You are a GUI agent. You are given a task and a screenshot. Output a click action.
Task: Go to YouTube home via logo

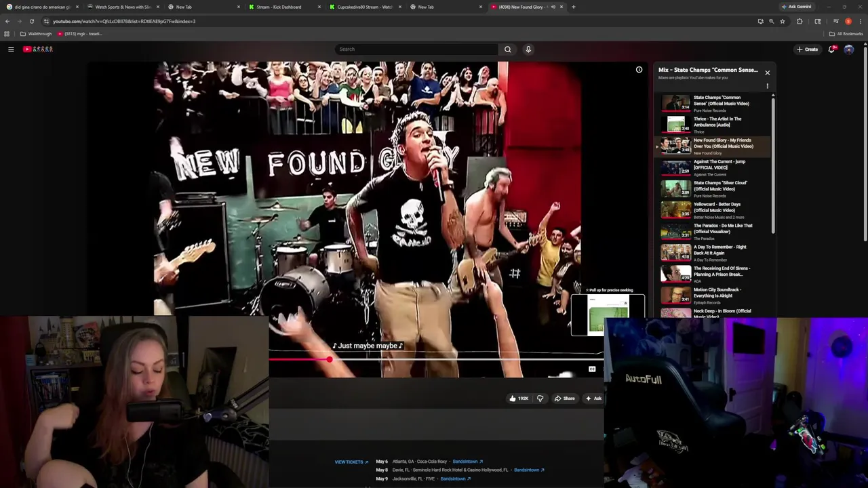(38, 49)
